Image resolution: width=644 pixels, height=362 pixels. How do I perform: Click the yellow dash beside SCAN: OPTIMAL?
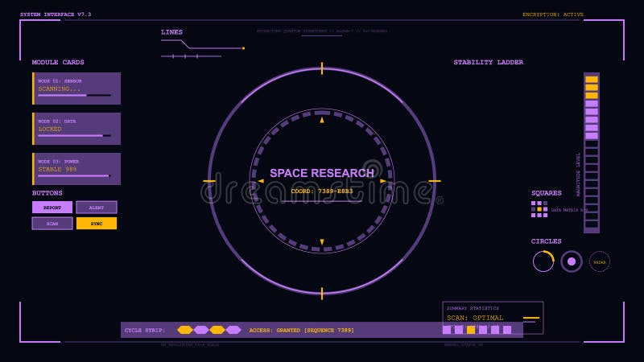pos(531,318)
